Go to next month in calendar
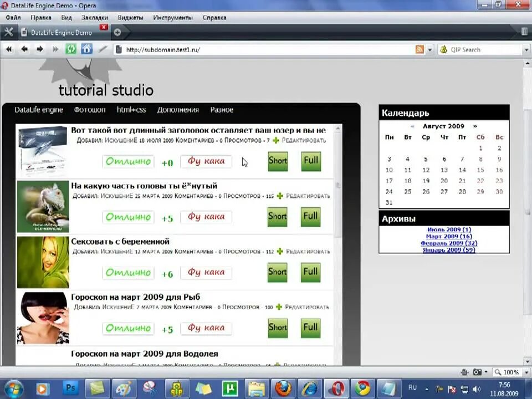The width and height of the screenshot is (532, 399). (475, 126)
